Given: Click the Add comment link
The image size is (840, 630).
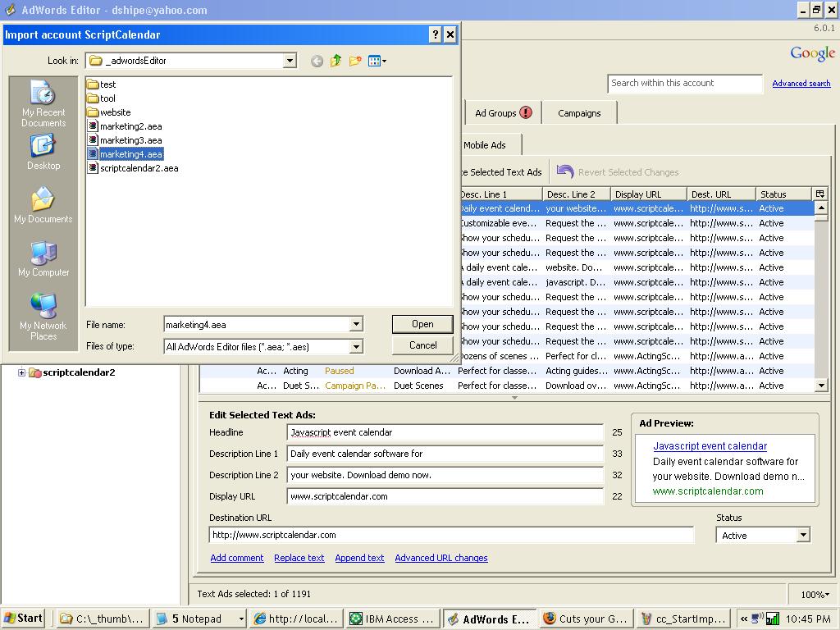Looking at the screenshot, I should pos(237,558).
